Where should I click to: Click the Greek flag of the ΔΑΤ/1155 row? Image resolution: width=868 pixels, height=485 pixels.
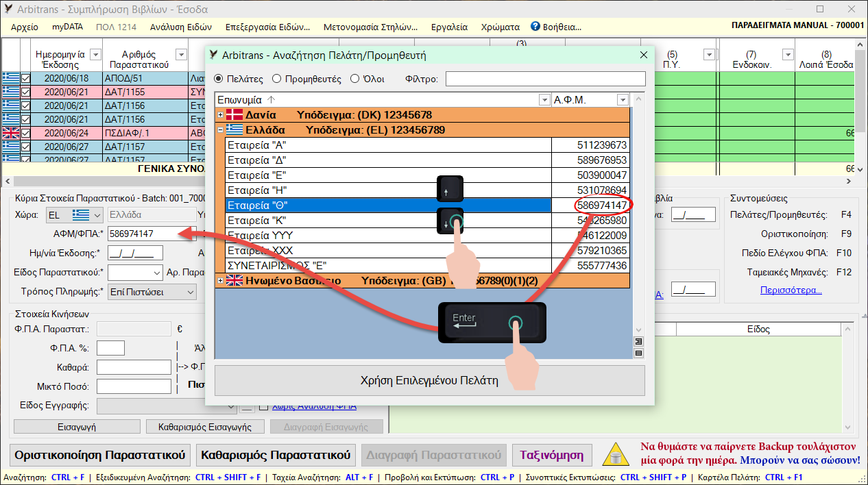[x=10, y=92]
